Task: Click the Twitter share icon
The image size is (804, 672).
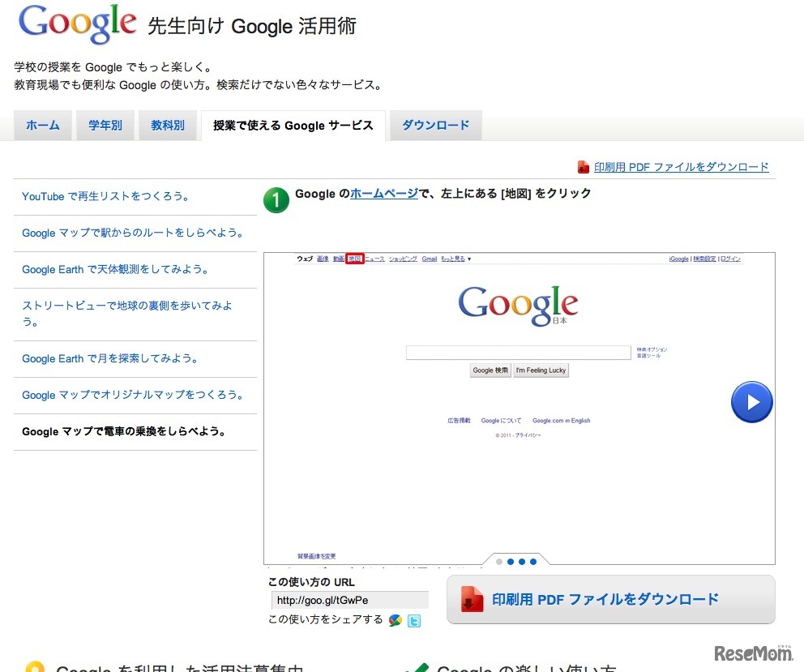Action: coord(414,621)
